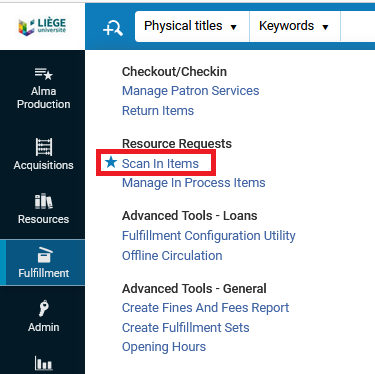Toggle the star beside Scan In Items

coord(111,163)
